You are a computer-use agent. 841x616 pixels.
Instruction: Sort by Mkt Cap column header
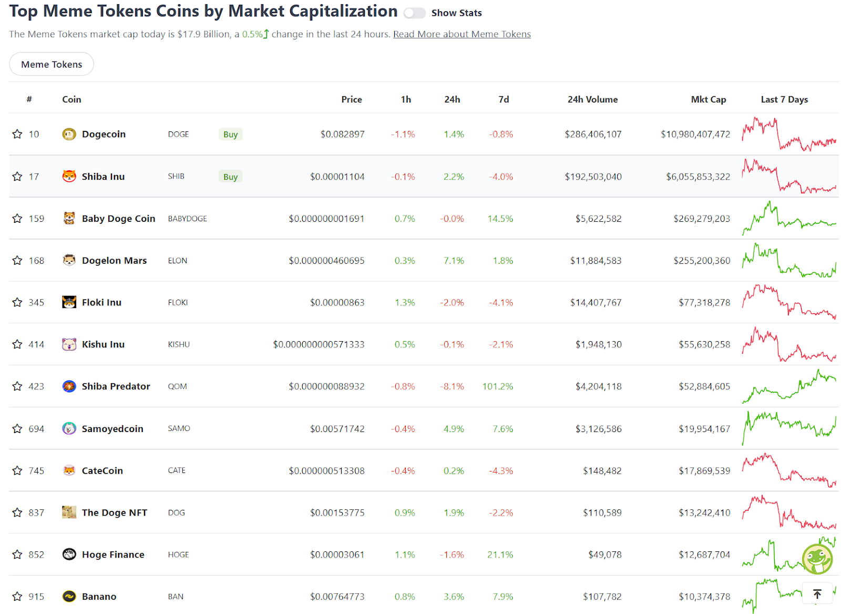point(708,99)
